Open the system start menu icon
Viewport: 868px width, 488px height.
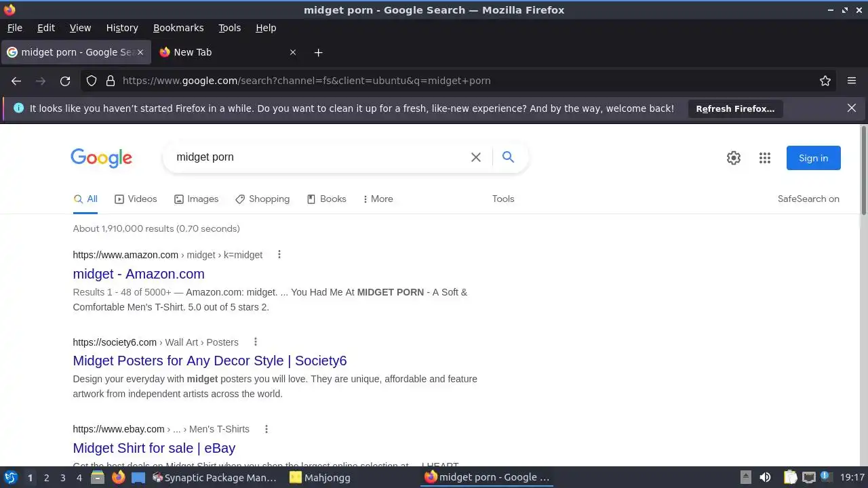click(x=11, y=477)
